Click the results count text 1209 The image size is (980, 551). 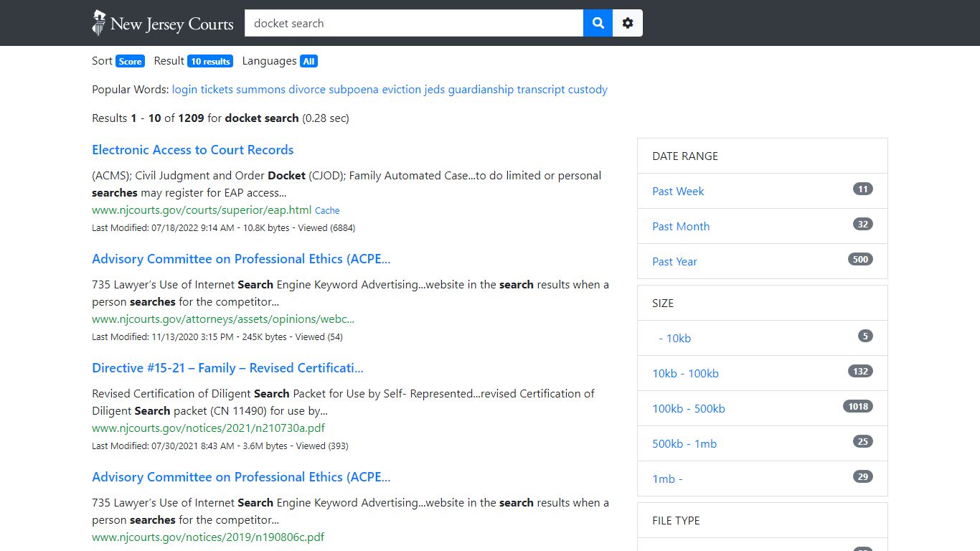coord(191,118)
